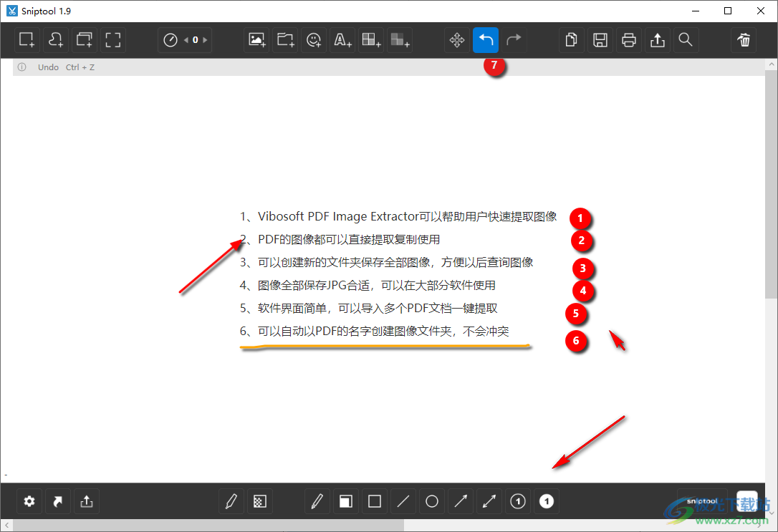Open the emoji stamp tool
The image size is (778, 532).
click(313, 39)
